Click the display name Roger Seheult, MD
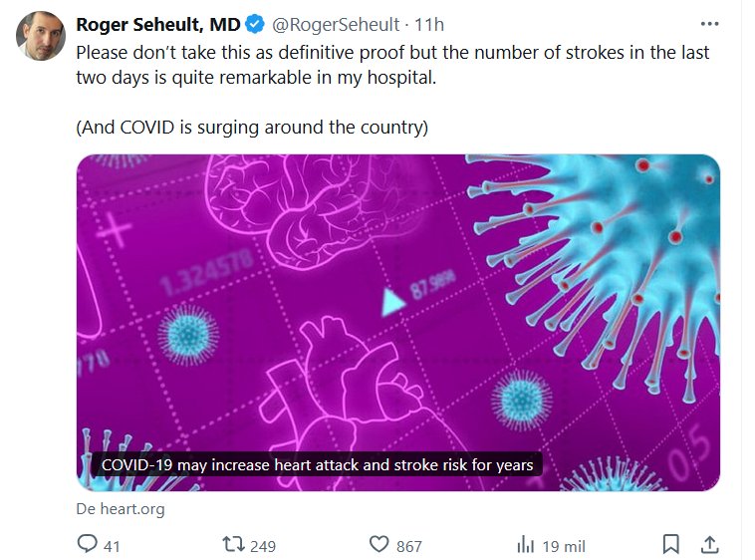755x560 pixels. coord(158,23)
